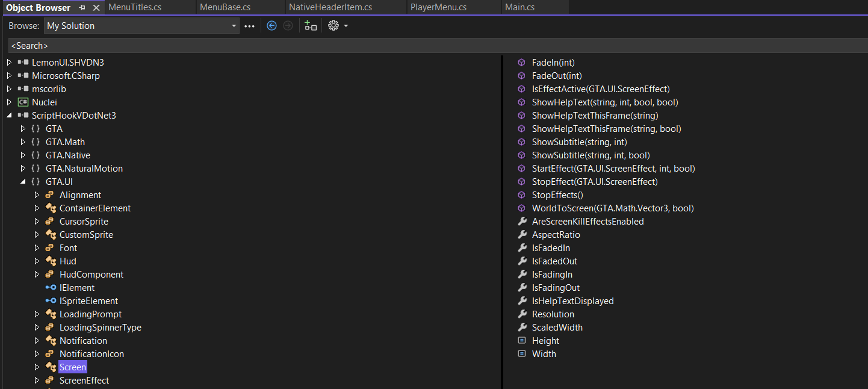Select IsEffectActive(GTA.UI.ScreenEffect) member
This screenshot has height=389, width=868.
point(601,89)
